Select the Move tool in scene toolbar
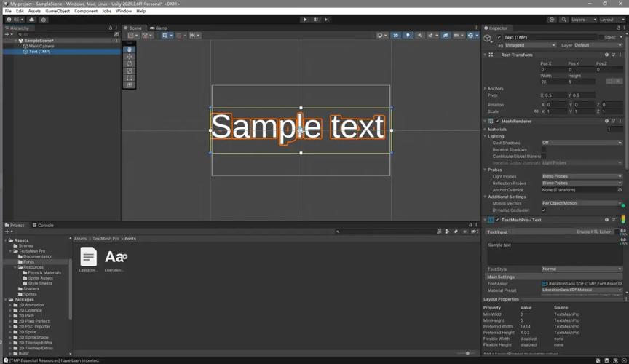The width and height of the screenshot is (629, 364). pyautogui.click(x=130, y=57)
